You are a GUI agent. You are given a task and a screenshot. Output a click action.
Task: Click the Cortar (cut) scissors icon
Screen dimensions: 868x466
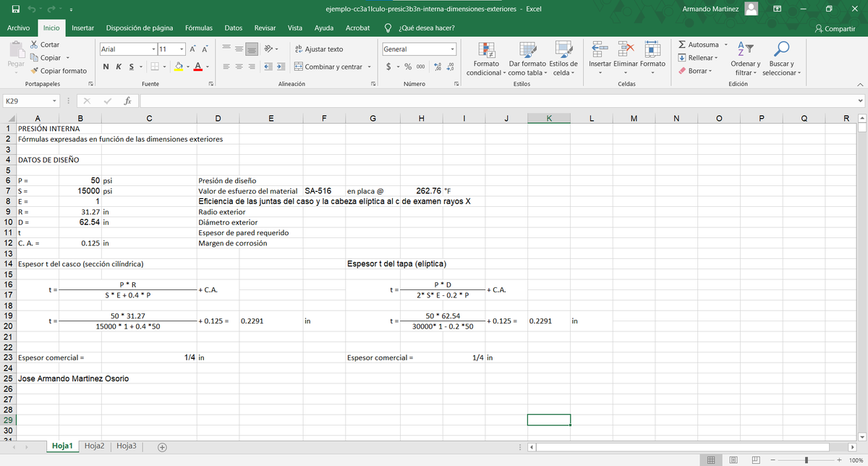35,45
